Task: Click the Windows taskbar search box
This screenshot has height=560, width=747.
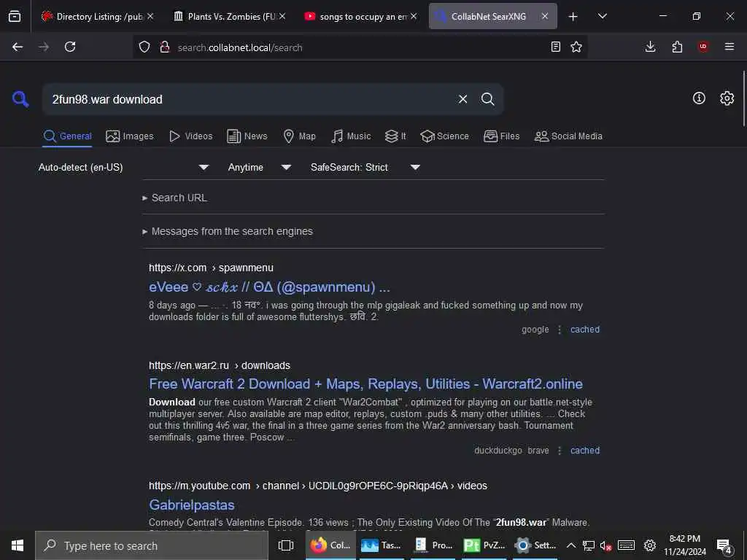Action: (152, 545)
